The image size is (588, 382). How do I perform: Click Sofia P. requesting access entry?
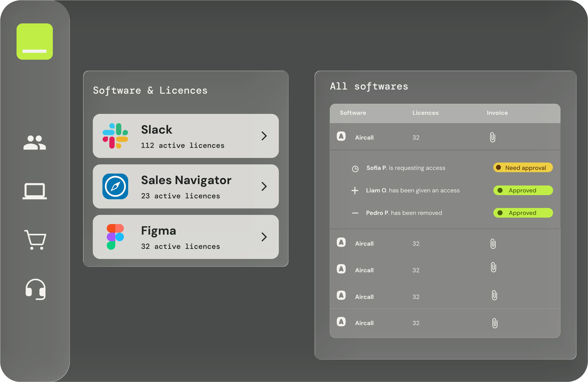(x=406, y=168)
